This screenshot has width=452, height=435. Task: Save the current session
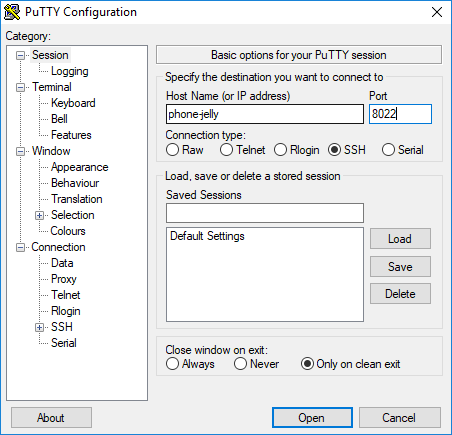point(400,266)
